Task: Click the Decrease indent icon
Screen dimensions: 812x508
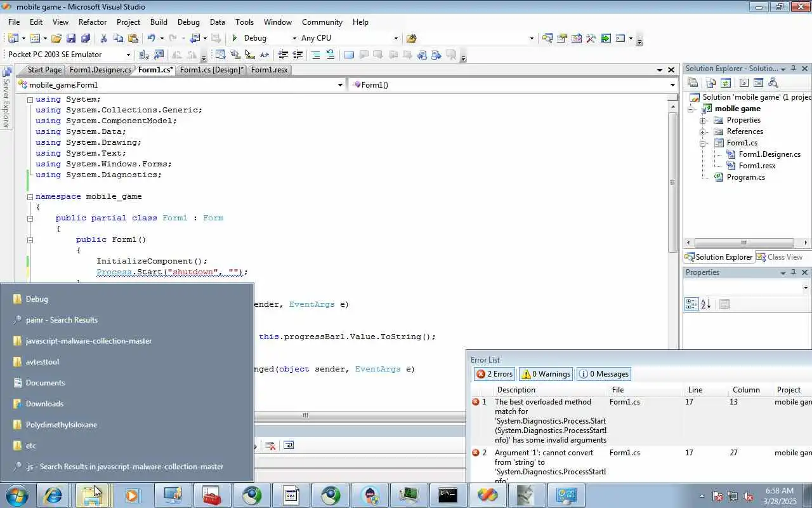Action: click(x=283, y=55)
